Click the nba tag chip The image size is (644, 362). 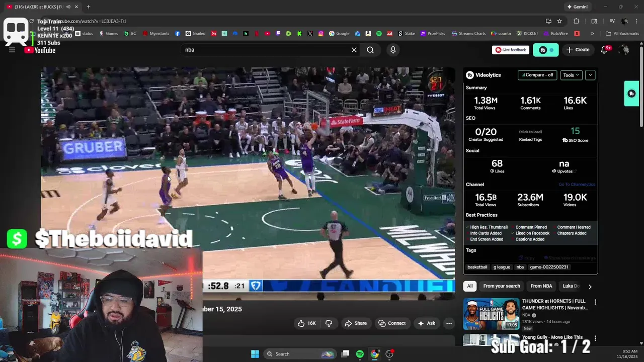pos(520,267)
